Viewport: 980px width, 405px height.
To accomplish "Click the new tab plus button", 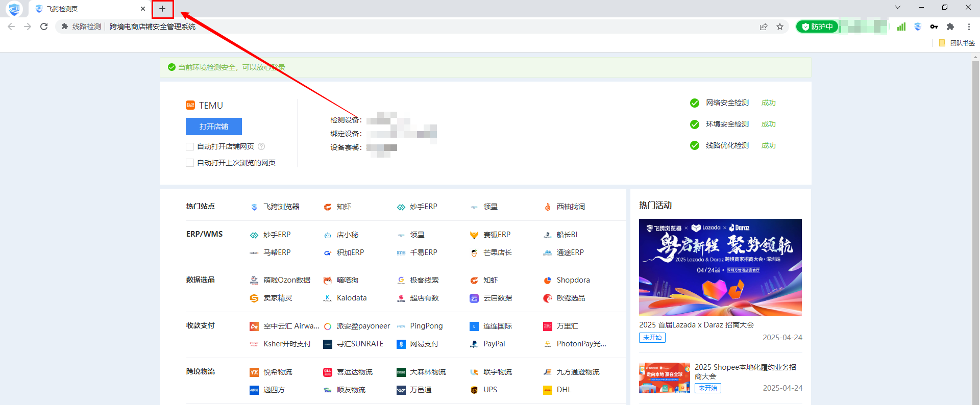I will 162,9.
